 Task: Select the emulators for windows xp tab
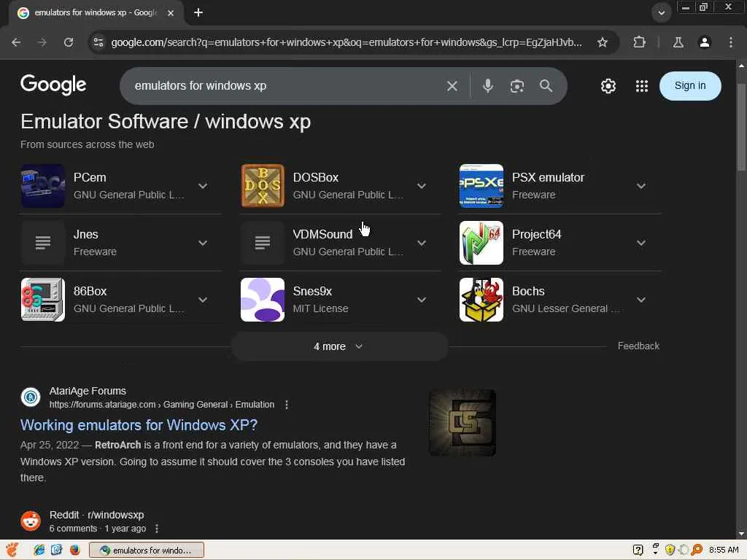pos(96,13)
